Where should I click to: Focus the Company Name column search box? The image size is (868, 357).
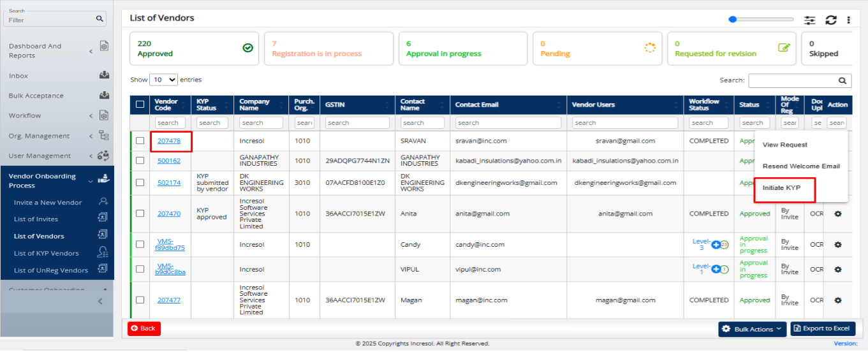[261, 123]
